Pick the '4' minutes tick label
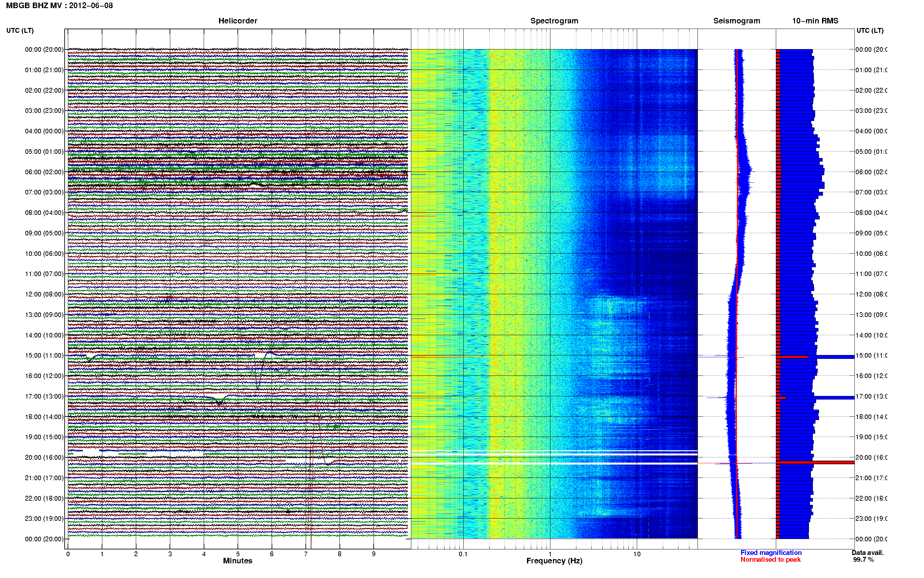924x578 pixels. [x=204, y=554]
